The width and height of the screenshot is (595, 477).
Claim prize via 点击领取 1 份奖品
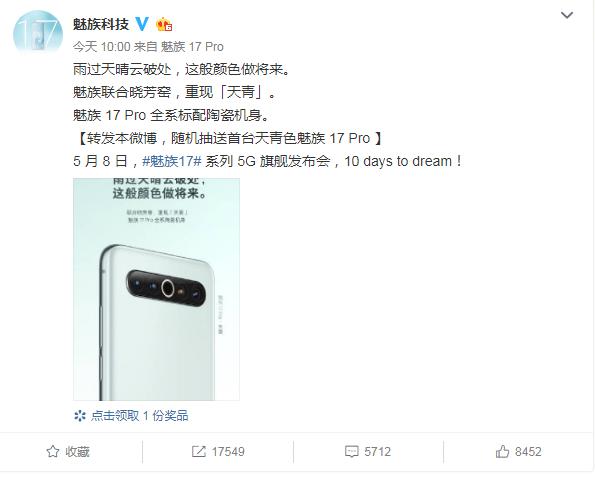pos(139,416)
